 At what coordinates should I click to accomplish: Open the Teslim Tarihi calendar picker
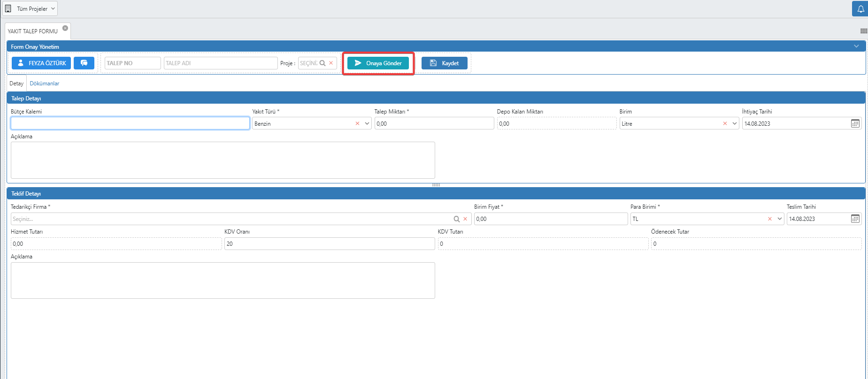click(x=855, y=219)
